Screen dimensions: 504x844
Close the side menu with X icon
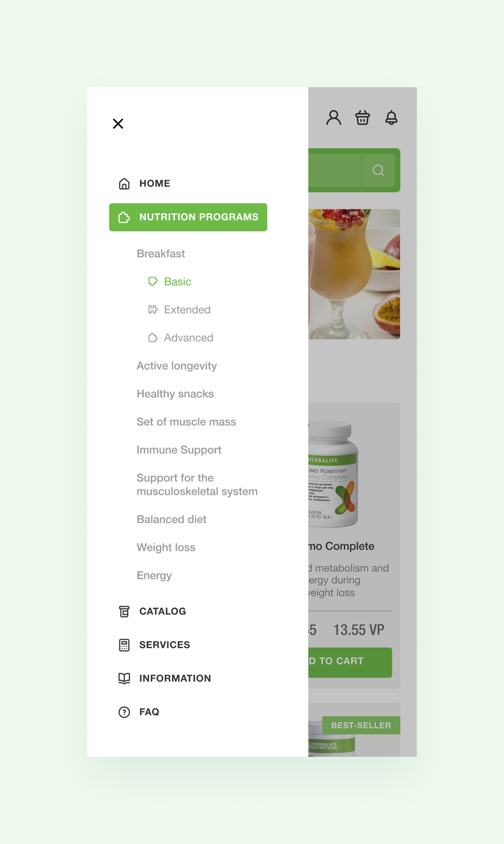tap(118, 124)
